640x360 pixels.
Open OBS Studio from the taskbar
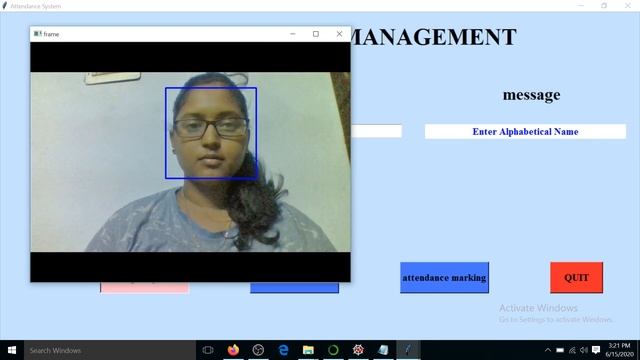(258, 350)
